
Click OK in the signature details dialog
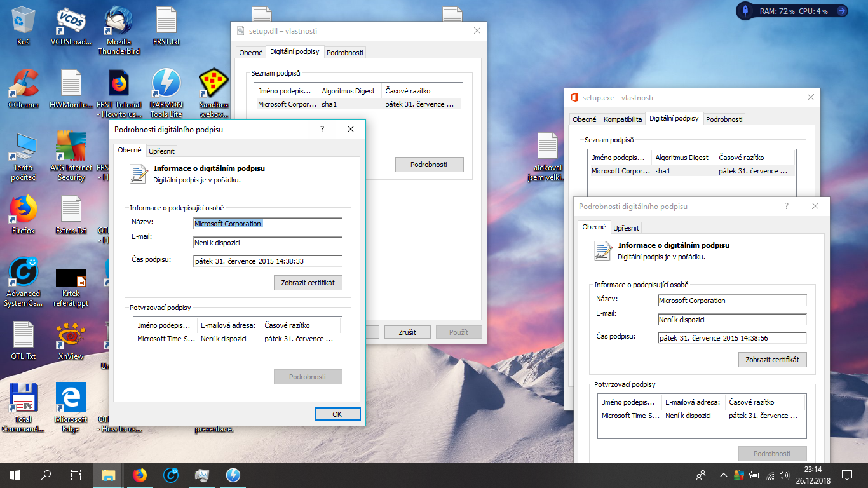click(x=337, y=414)
